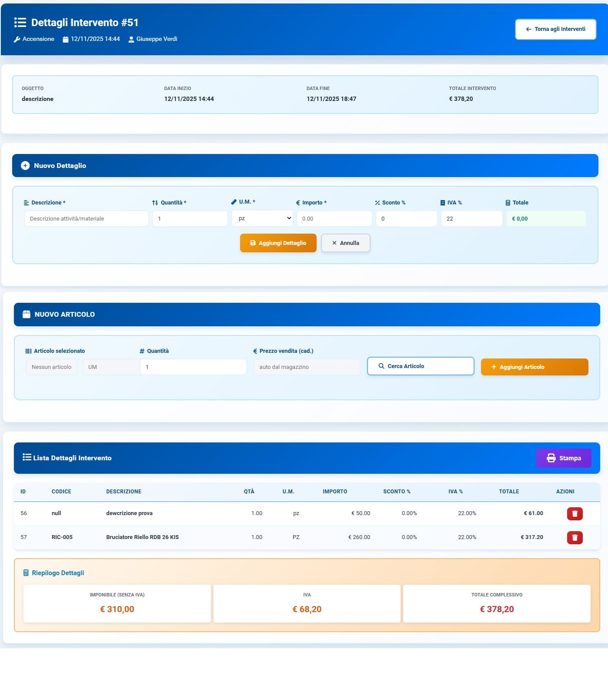Click calculator icon beside Riepilogo Dettagli
608x700 pixels.
click(26, 573)
